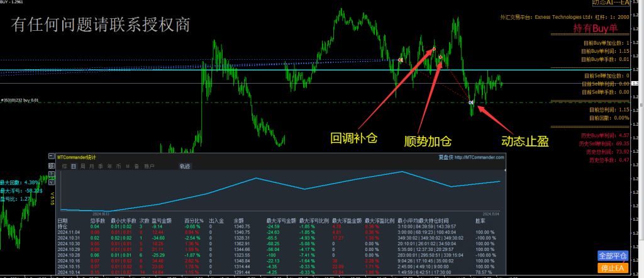Click the entry arrow marker on blue dotted line
644x278 pixels.
point(400,60)
